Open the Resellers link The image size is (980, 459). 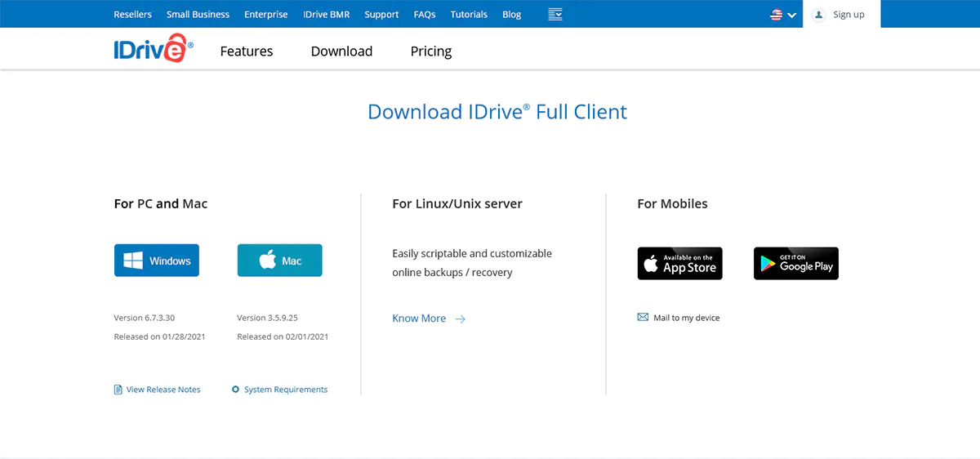point(132,14)
